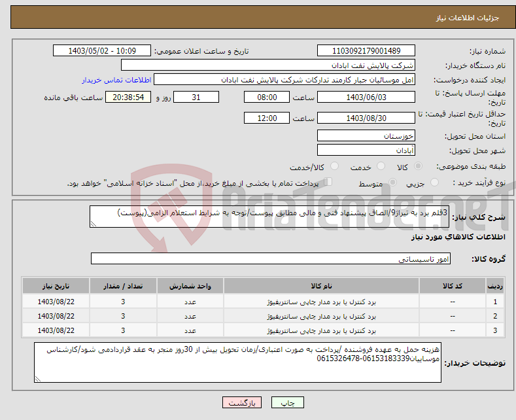Click the city field آبادان
Image resolution: width=516 pixels, height=420 pixels.
366,150
